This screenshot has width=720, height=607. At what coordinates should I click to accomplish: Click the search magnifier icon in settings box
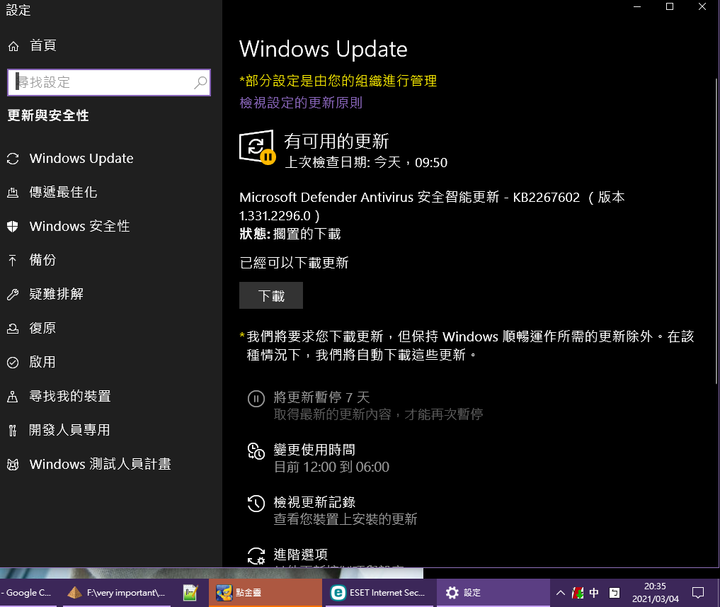(x=200, y=83)
